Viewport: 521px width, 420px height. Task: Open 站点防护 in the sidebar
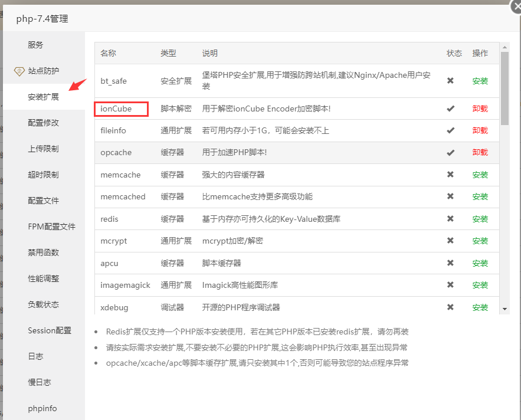[x=44, y=71]
